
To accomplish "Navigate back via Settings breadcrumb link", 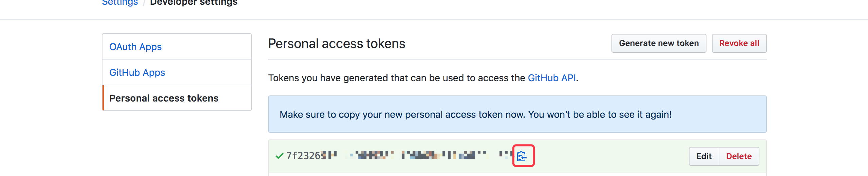I will click(120, 3).
